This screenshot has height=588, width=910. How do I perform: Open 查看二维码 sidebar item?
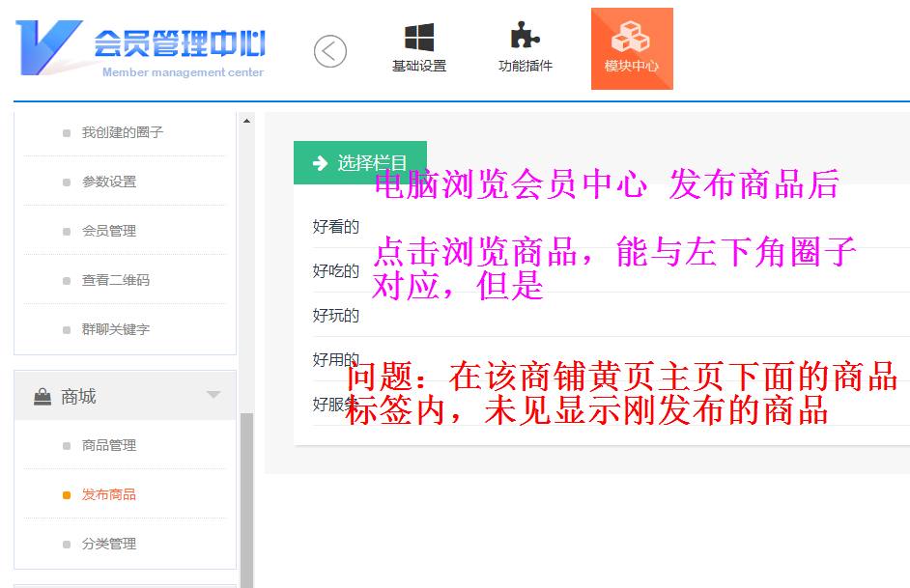(115, 280)
